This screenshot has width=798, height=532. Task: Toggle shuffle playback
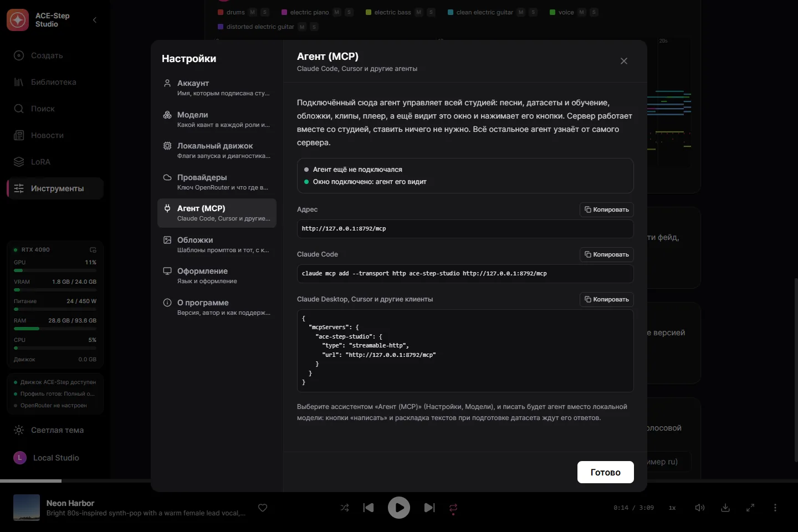345,508
